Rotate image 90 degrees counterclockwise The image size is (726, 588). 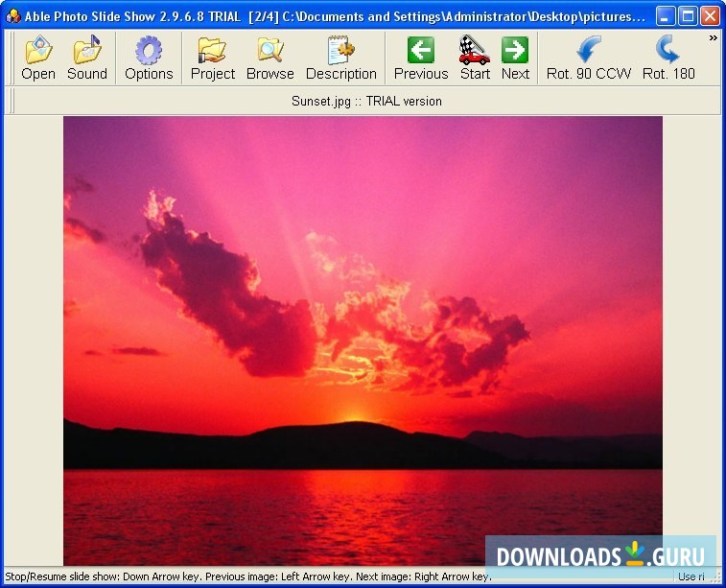(x=589, y=58)
